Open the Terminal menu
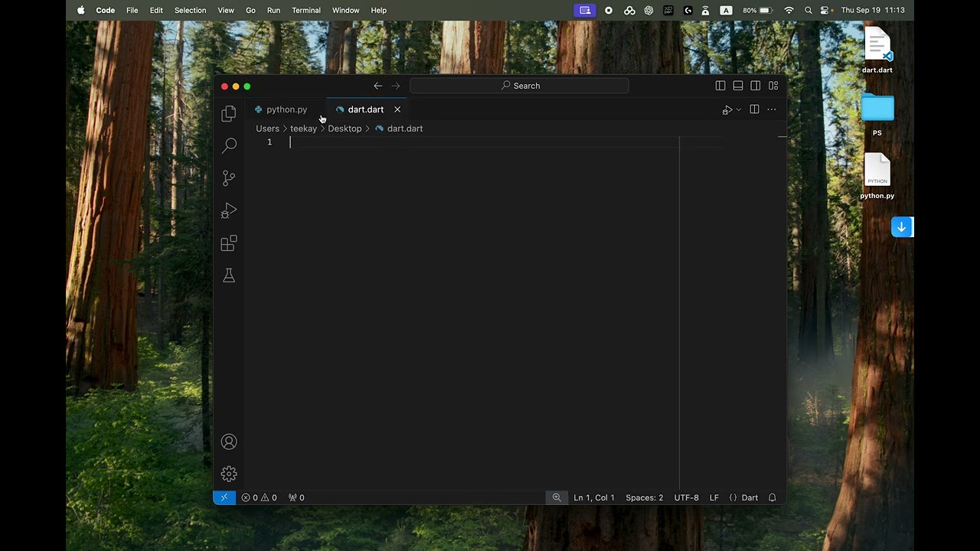 [x=306, y=10]
